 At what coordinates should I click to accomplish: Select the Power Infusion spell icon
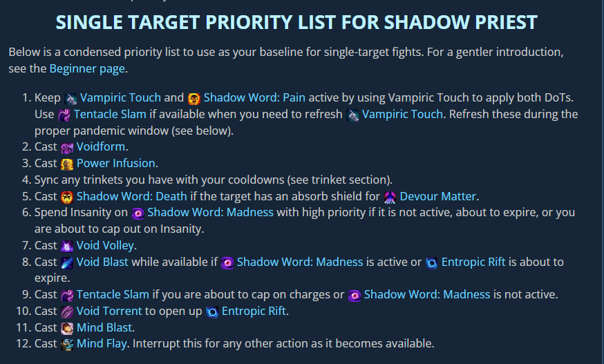coord(67,164)
